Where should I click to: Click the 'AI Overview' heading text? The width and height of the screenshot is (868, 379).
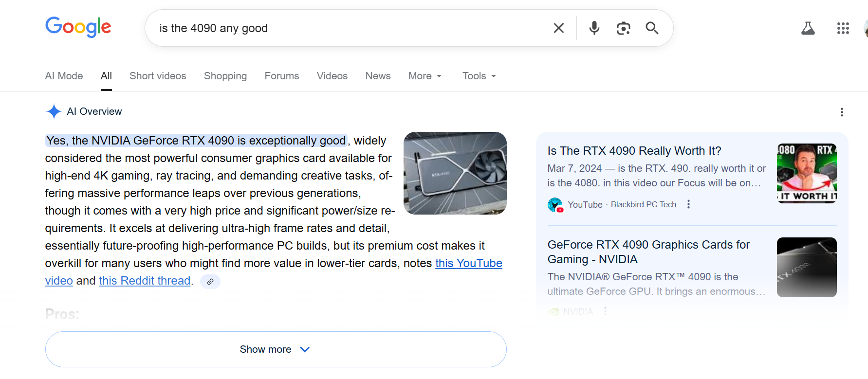[x=94, y=111]
